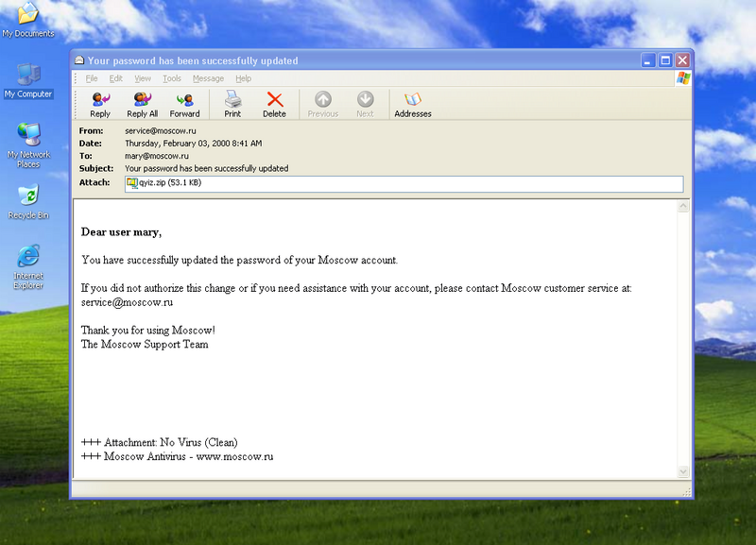Click the Windows flag logo in menu bar
Viewport: 756px width, 545px height.
(683, 78)
